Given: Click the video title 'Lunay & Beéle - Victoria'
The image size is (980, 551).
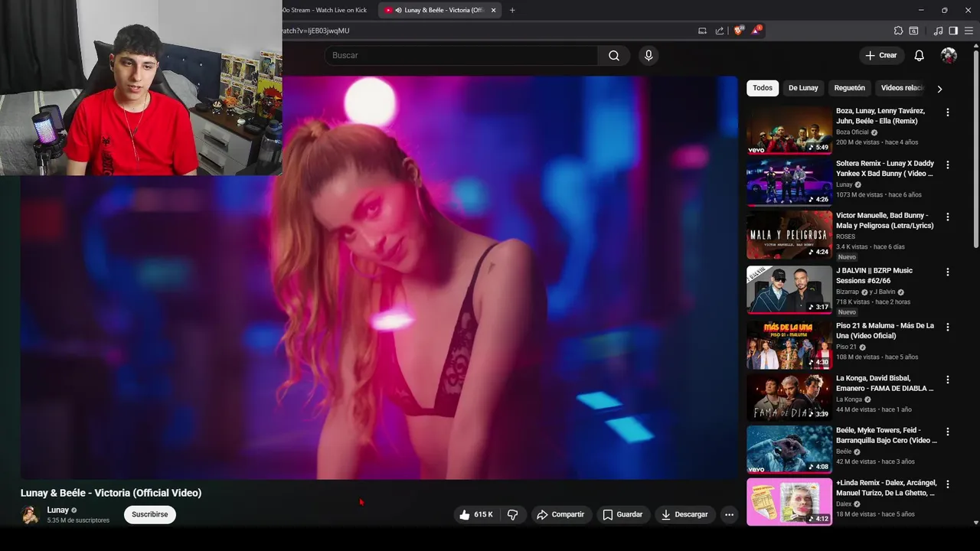Looking at the screenshot, I should tap(111, 493).
